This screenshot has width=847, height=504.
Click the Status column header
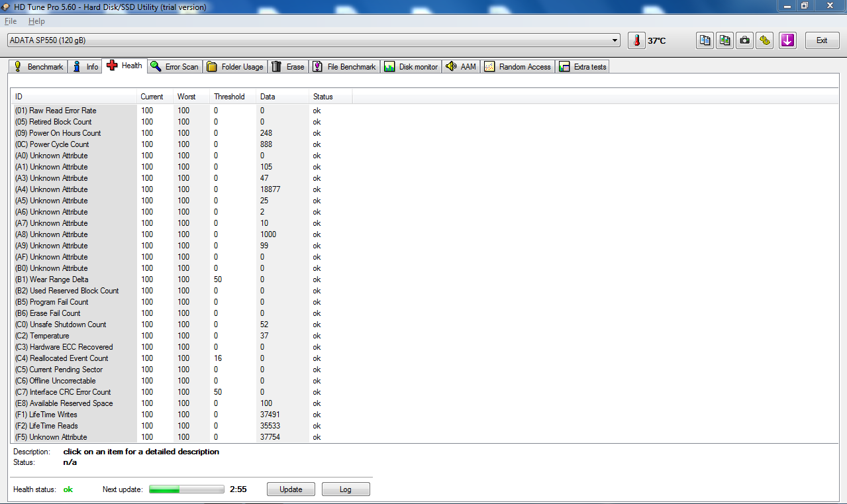[330, 97]
